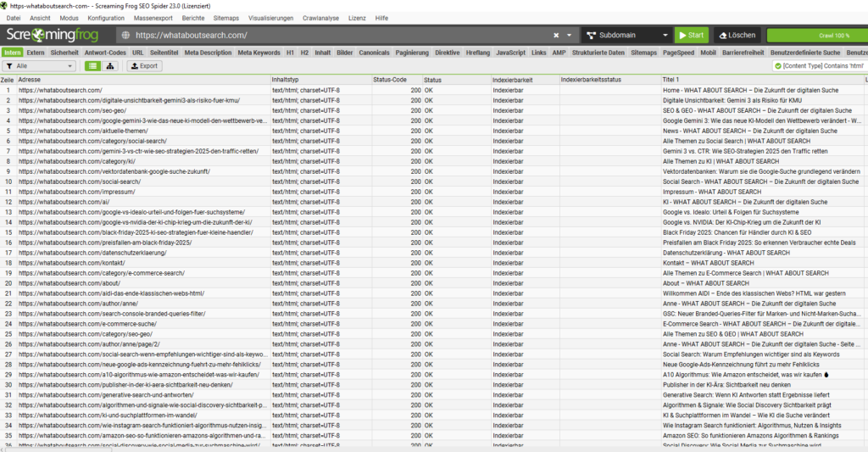The height and width of the screenshot is (452, 868).
Task: Open the Sitemaps menu in the menu bar
Action: [225, 19]
